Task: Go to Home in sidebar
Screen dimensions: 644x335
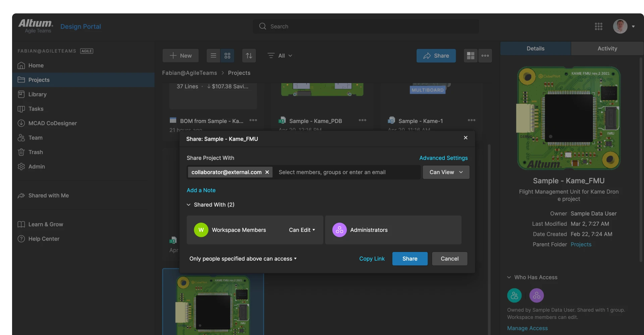Action: point(83,66)
